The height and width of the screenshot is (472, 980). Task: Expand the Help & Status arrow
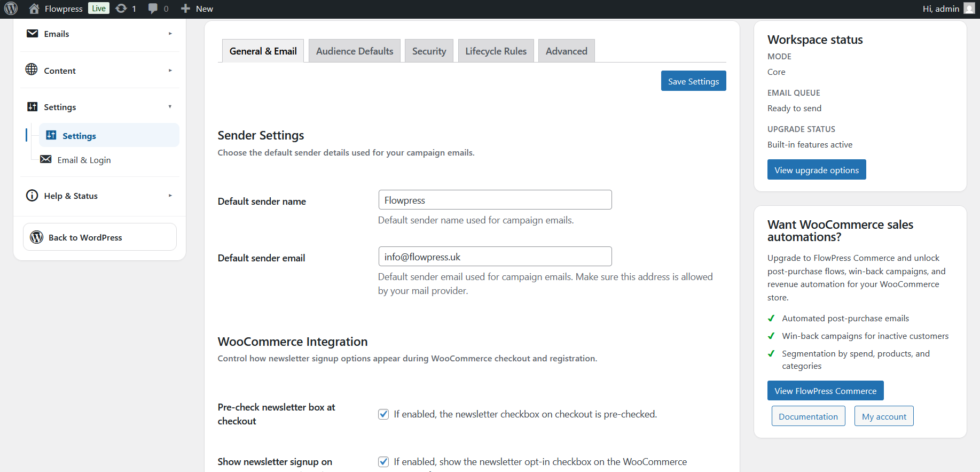tap(170, 196)
